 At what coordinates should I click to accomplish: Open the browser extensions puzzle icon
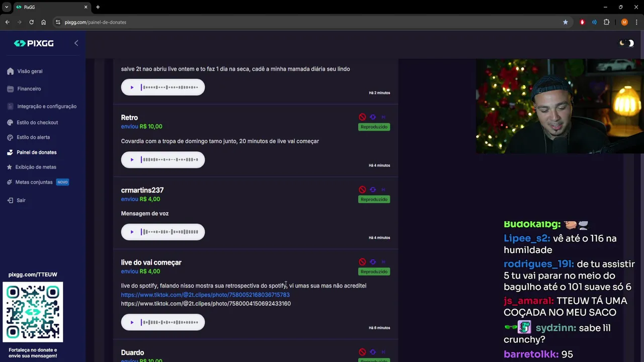point(606,22)
